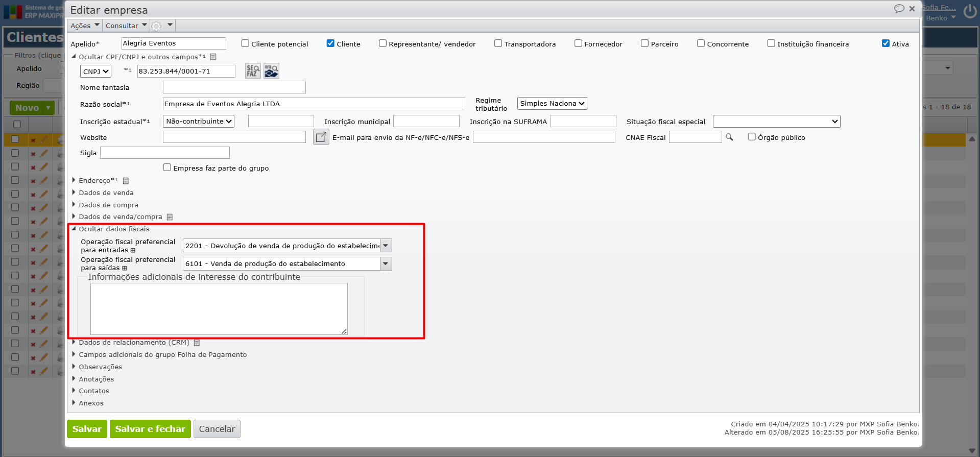Click the Novo button in Clientes window
Viewport: 980px width, 457px height.
pyautogui.click(x=32, y=108)
